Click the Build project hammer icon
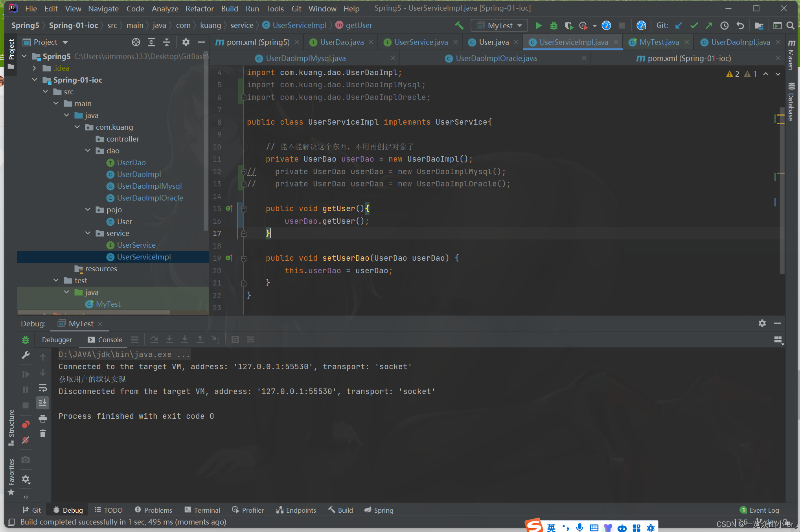The height and width of the screenshot is (532, 800). tap(459, 26)
